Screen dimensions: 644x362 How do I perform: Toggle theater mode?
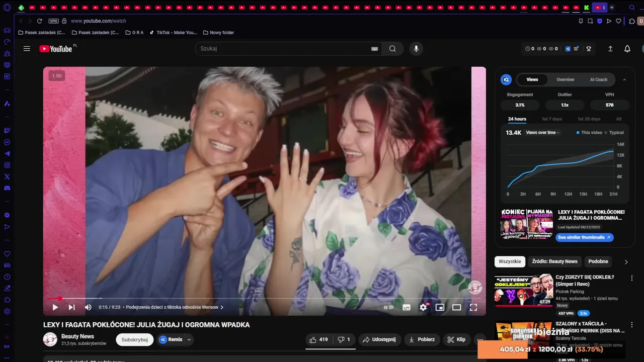(456, 307)
